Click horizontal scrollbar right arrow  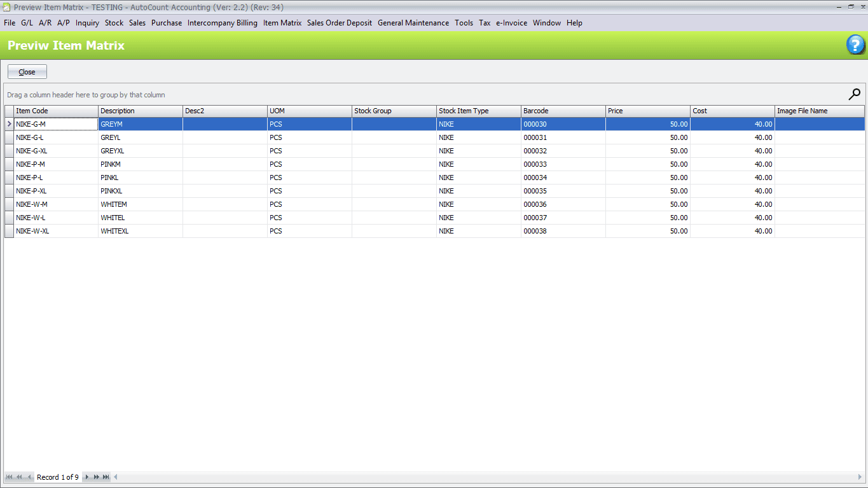point(860,477)
